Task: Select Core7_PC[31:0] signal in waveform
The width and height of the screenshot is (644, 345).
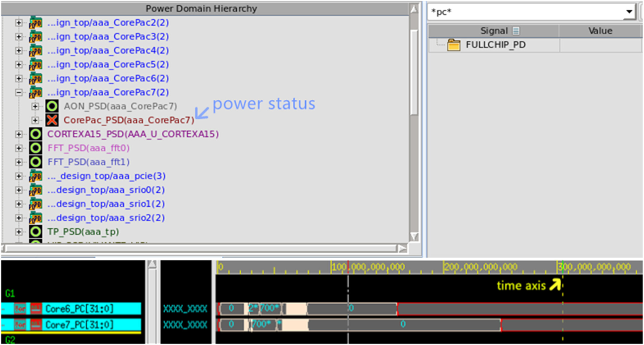Action: (79, 325)
